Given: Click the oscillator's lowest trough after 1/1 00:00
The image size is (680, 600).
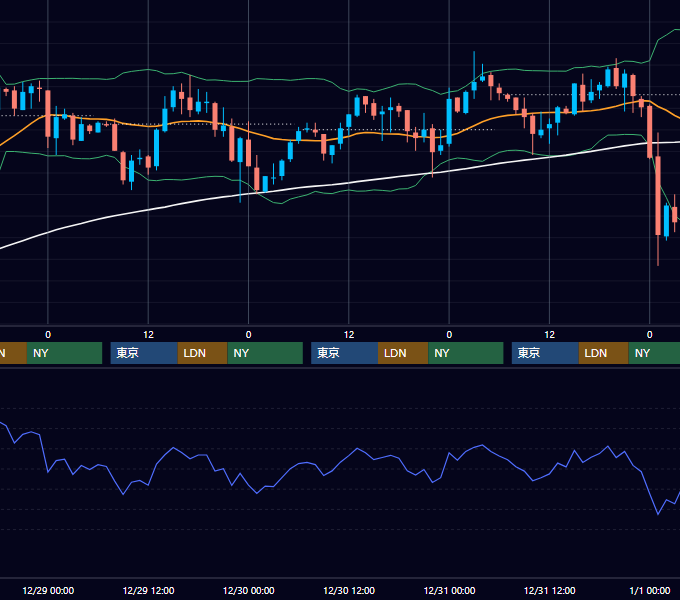Looking at the screenshot, I should tap(658, 514).
